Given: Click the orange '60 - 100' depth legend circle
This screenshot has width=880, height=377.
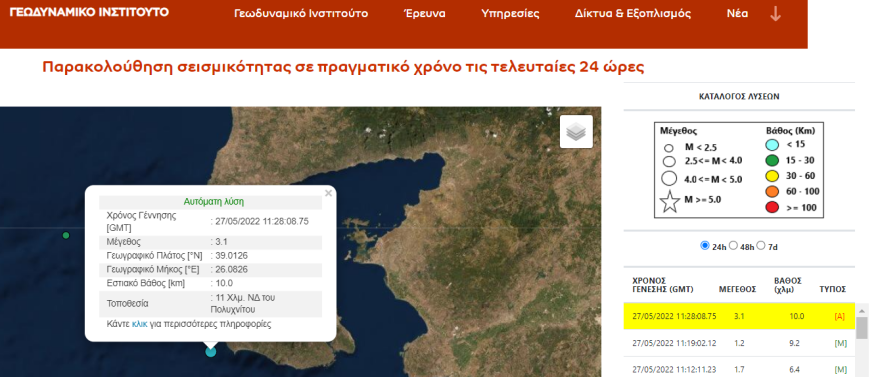Looking at the screenshot, I should click(x=773, y=192).
